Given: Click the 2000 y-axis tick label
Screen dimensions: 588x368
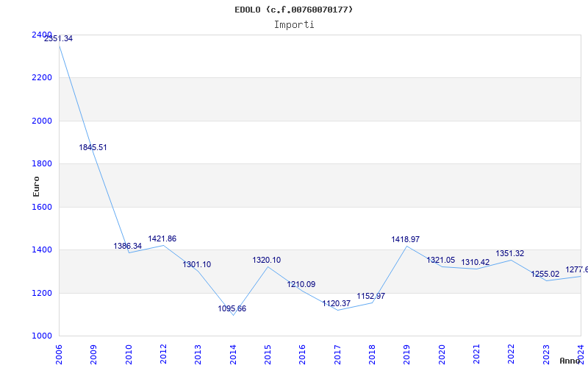Looking at the screenshot, I should point(42,121).
